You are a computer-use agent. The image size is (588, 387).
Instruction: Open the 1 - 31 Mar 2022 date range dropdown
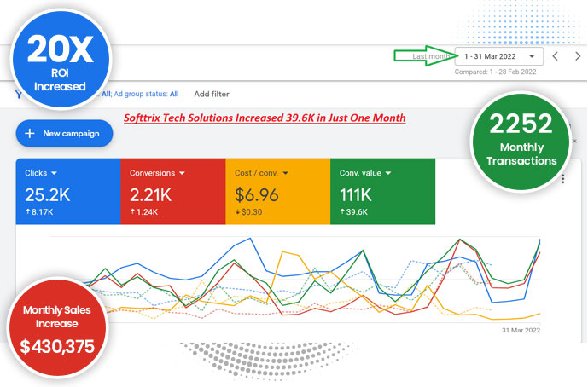coord(498,56)
